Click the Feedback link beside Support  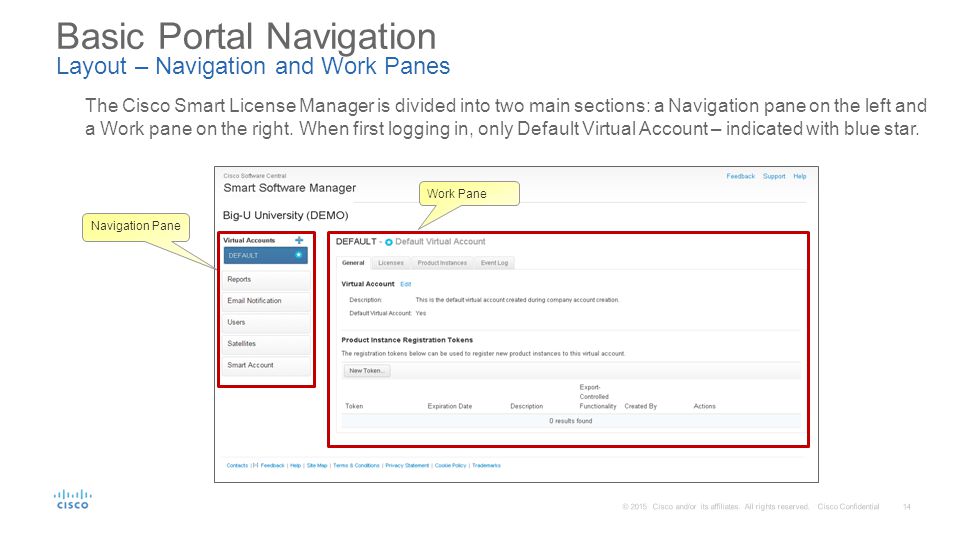741,176
